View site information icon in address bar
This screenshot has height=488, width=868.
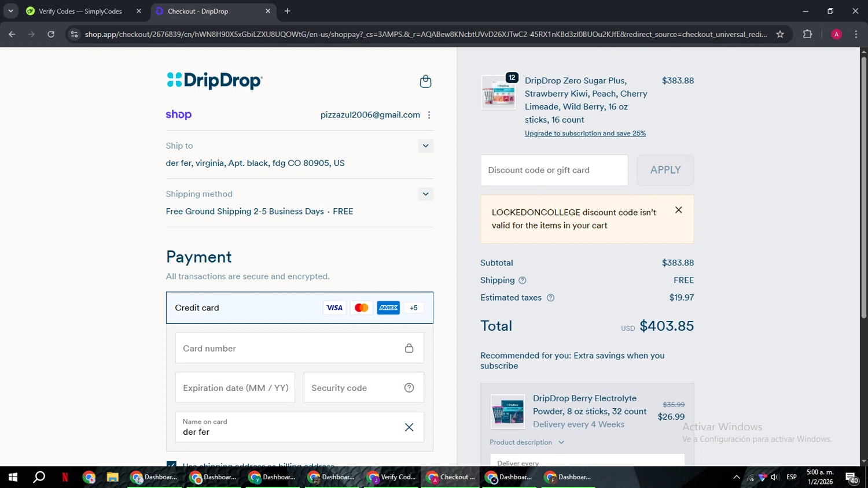(73, 34)
